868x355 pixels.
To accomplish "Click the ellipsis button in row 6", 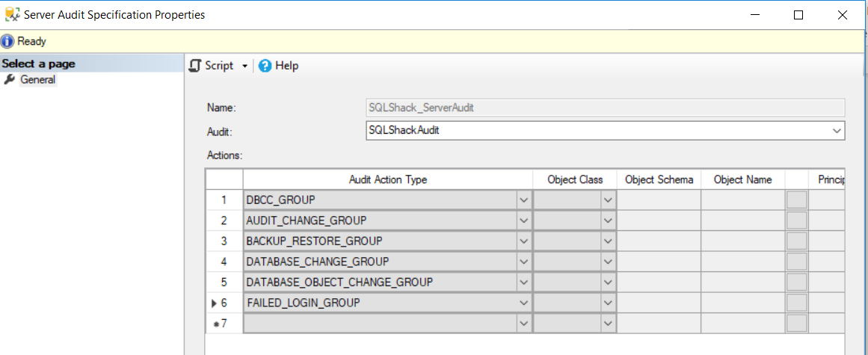I will pos(797,303).
